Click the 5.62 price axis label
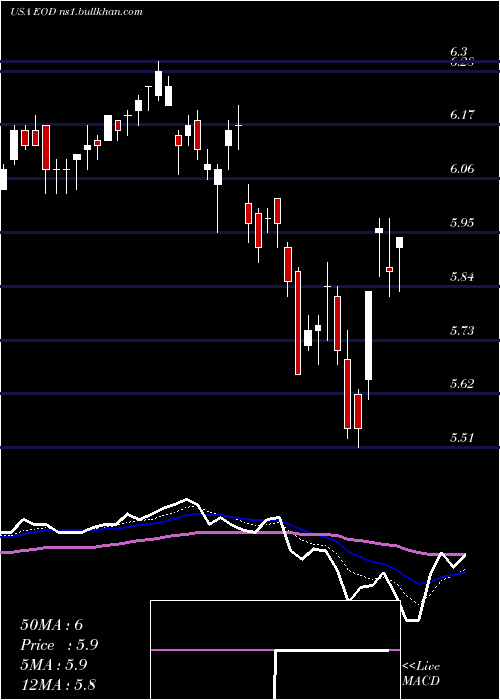The image size is (500, 700). point(462,383)
